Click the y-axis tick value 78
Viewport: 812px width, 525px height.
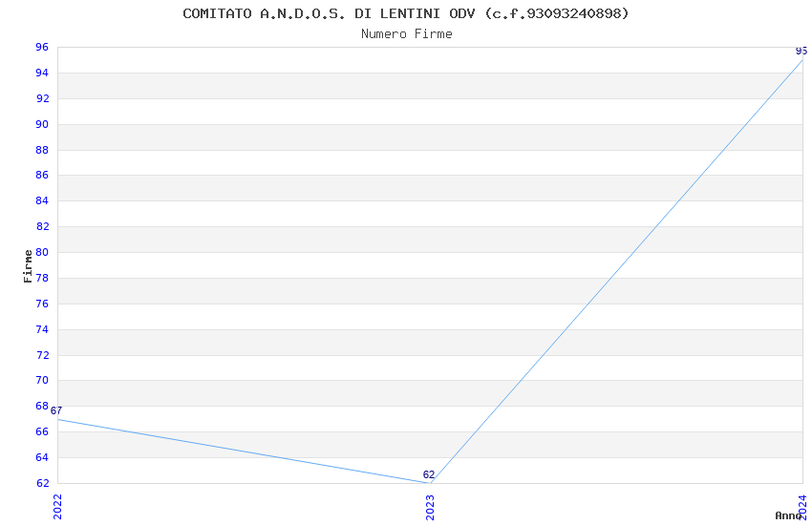(42, 278)
